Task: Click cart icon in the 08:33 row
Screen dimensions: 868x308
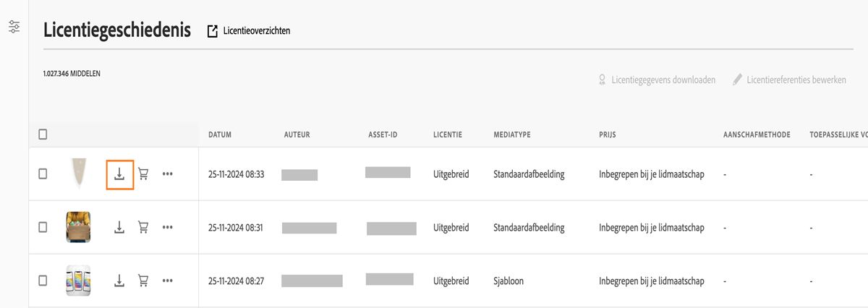Action: (143, 174)
